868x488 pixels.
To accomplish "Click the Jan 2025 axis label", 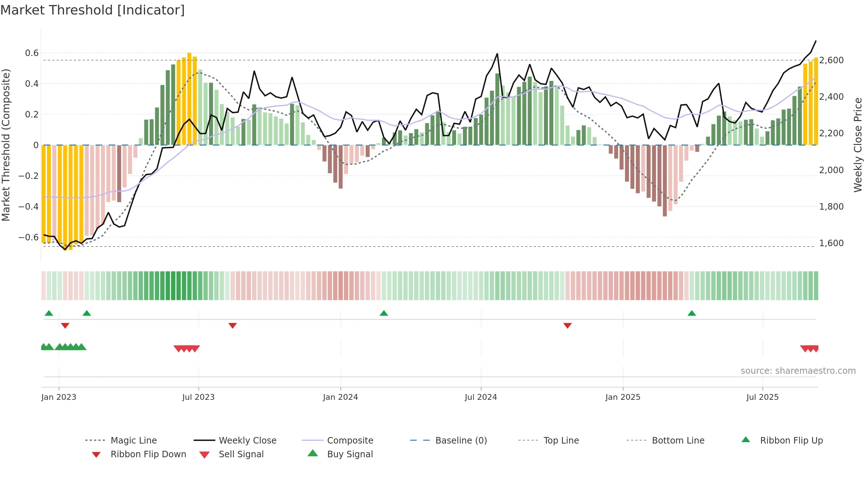I will [623, 397].
